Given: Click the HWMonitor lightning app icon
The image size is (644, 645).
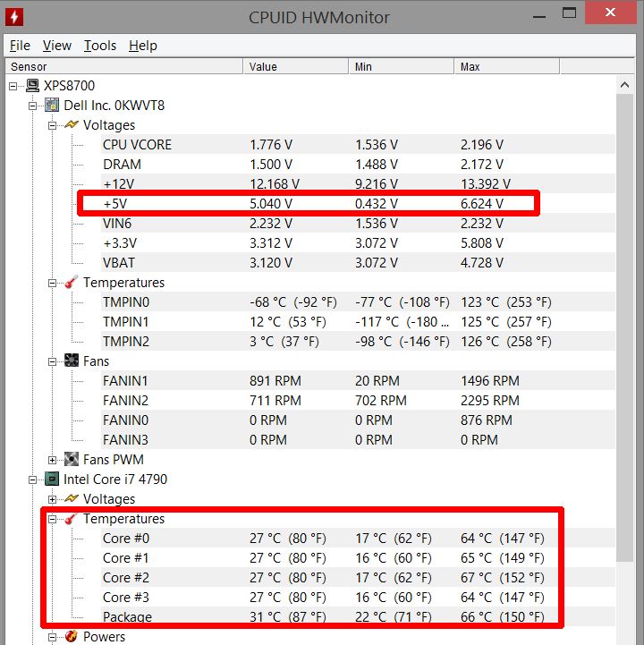Looking at the screenshot, I should pos(14,17).
